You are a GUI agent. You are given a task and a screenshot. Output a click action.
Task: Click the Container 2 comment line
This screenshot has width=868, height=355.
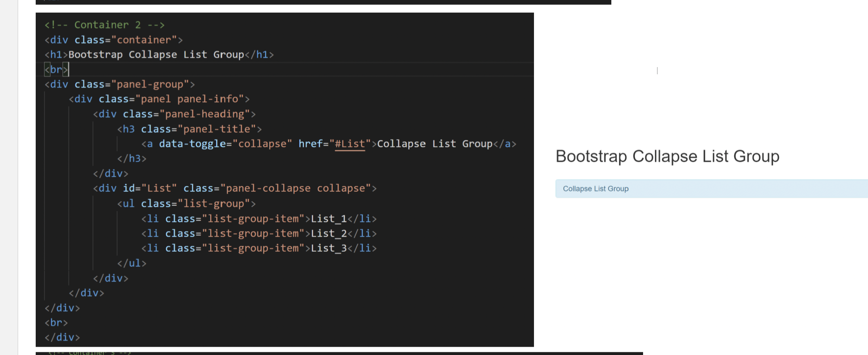[104, 25]
